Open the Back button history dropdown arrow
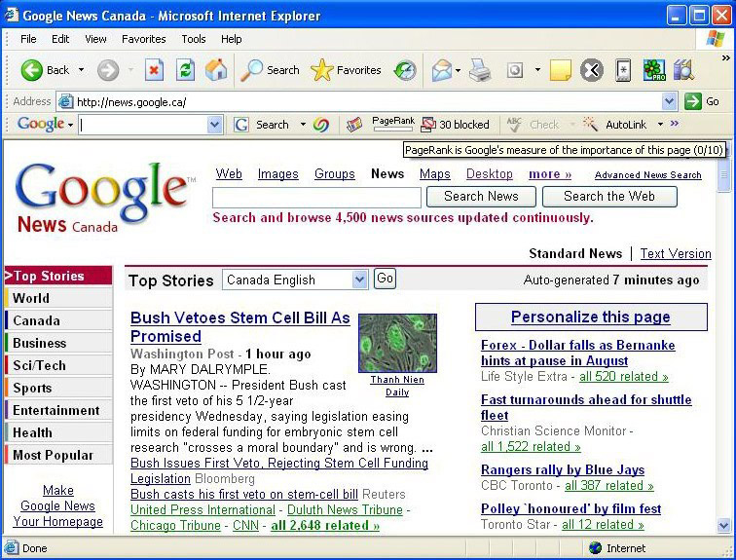 tap(81, 70)
